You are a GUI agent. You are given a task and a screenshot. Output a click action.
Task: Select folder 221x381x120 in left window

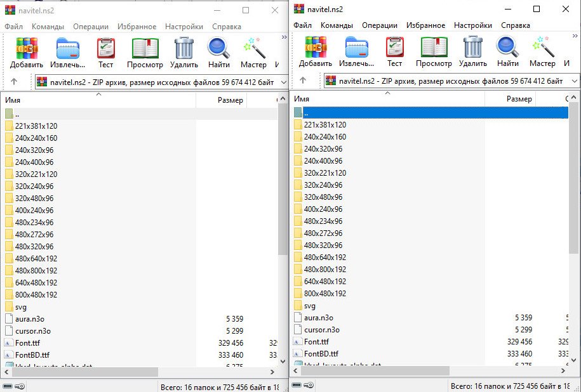coord(36,126)
